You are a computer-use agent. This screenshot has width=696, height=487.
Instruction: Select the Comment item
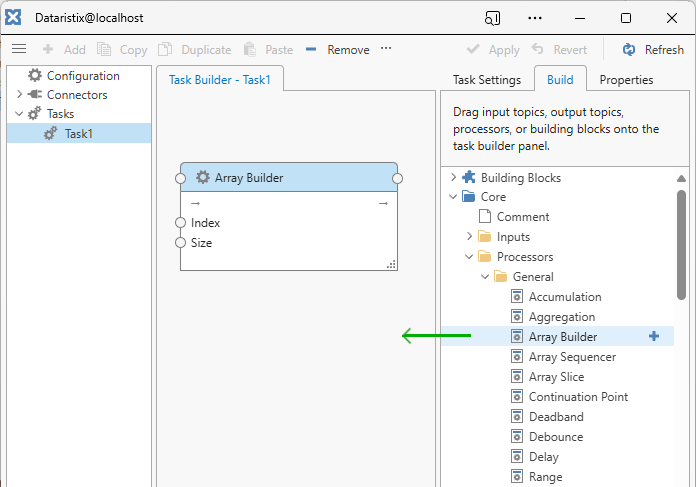click(x=522, y=217)
